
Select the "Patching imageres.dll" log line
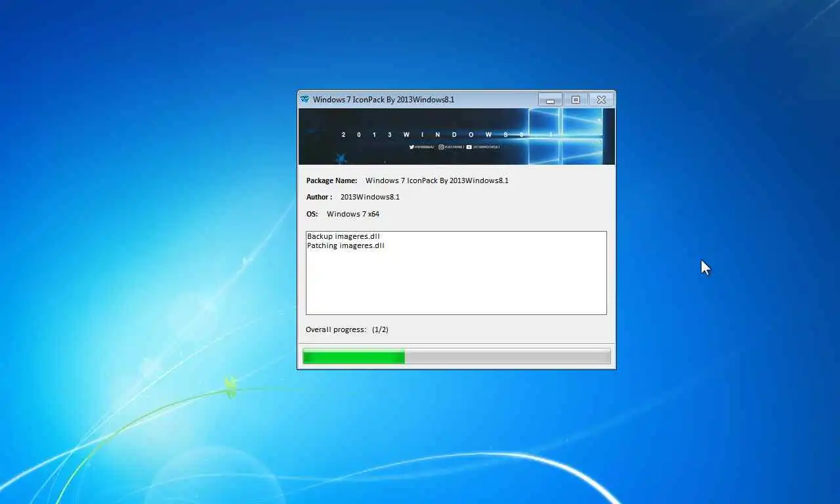coord(346,245)
